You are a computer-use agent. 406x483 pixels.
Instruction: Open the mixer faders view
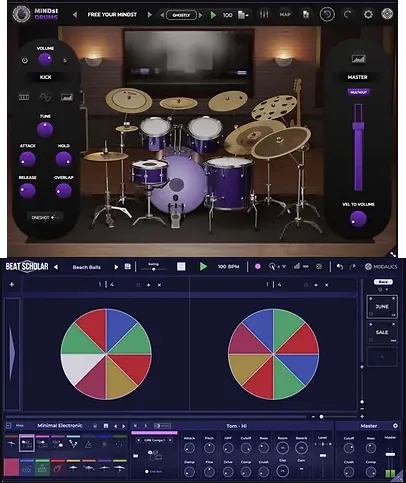click(x=264, y=15)
